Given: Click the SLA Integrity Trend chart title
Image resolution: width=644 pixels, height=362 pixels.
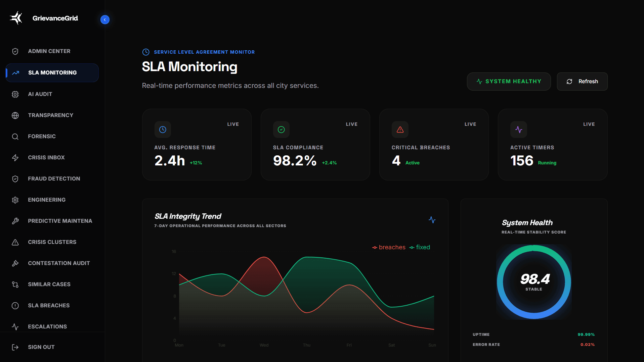Looking at the screenshot, I should click(x=188, y=216).
